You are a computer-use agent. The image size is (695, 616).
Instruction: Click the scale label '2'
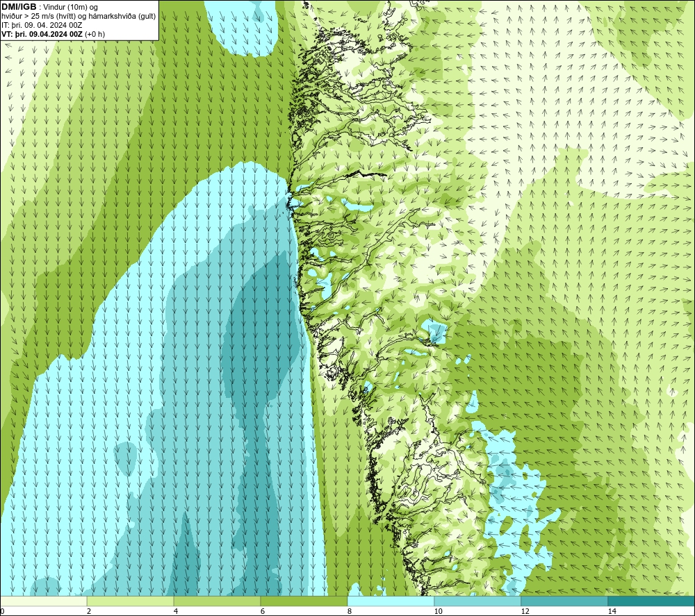pyautogui.click(x=89, y=612)
